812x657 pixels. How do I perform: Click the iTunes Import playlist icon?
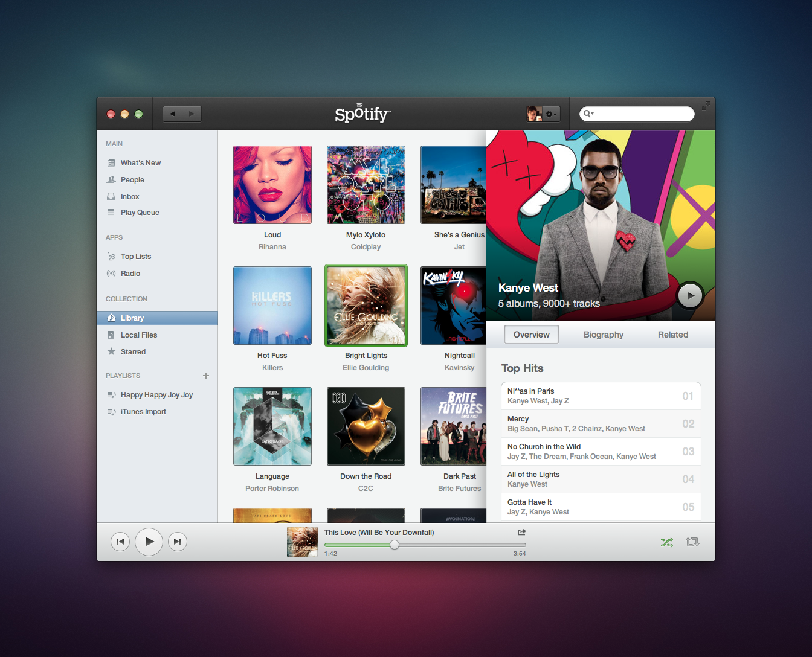(x=111, y=412)
